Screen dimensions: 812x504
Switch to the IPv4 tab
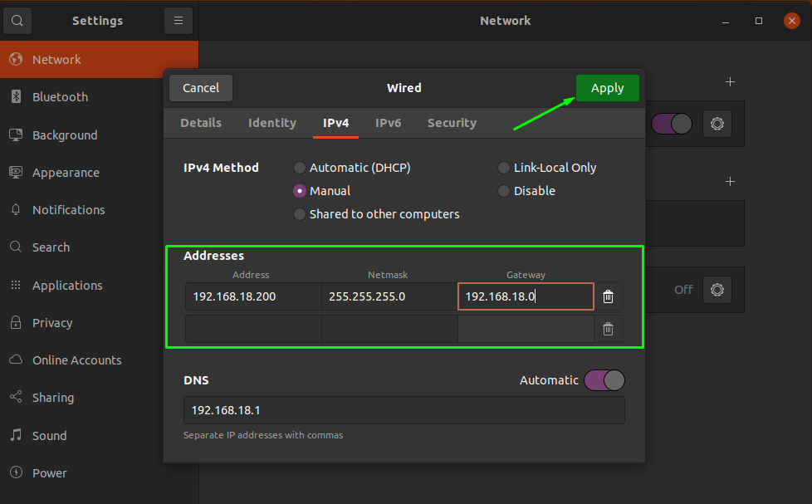336,123
